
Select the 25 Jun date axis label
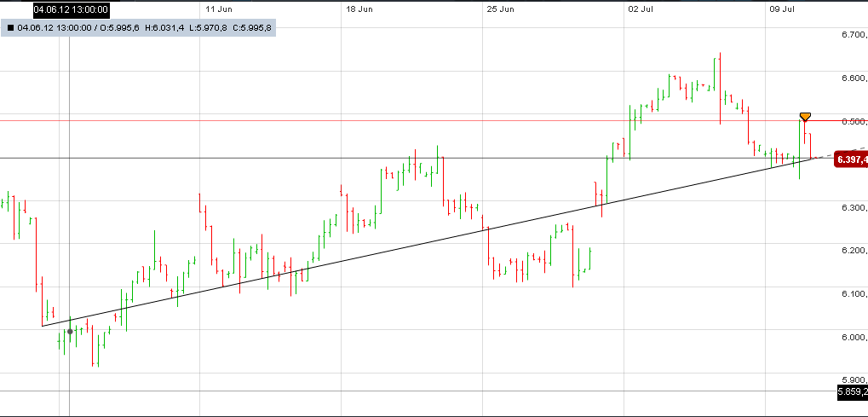coord(501,9)
